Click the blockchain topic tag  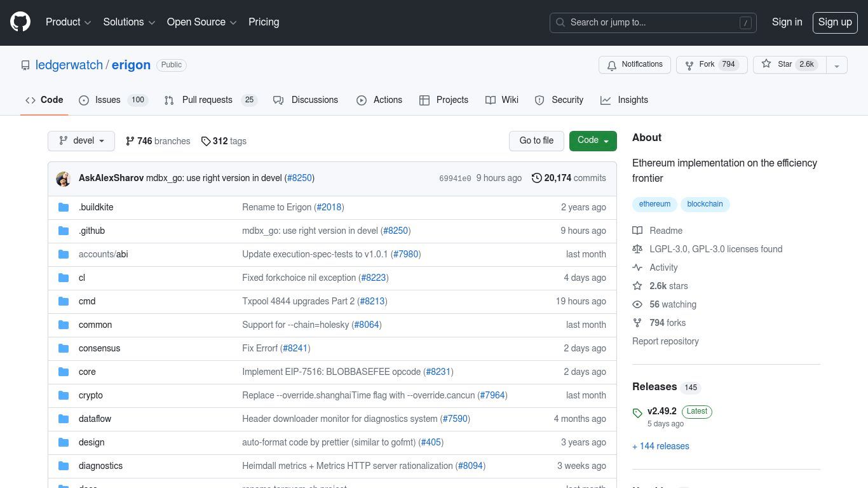pyautogui.click(x=705, y=204)
